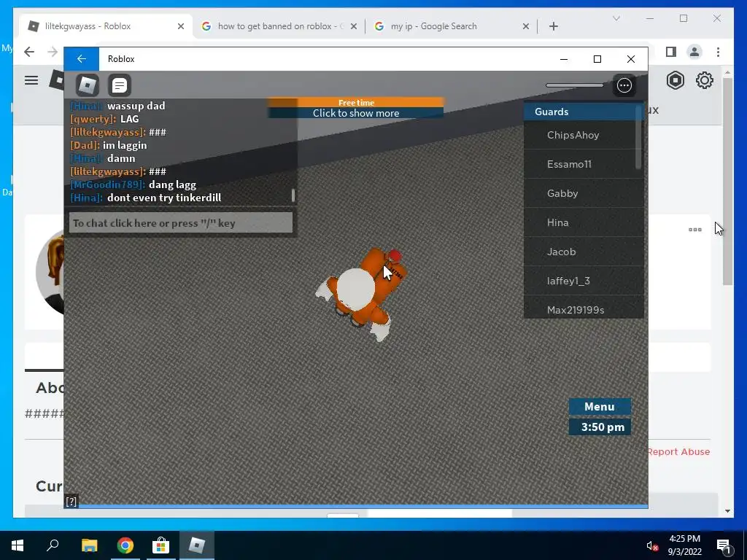747x560 pixels.
Task: Click the health bar slider at top right
Action: [575, 85]
